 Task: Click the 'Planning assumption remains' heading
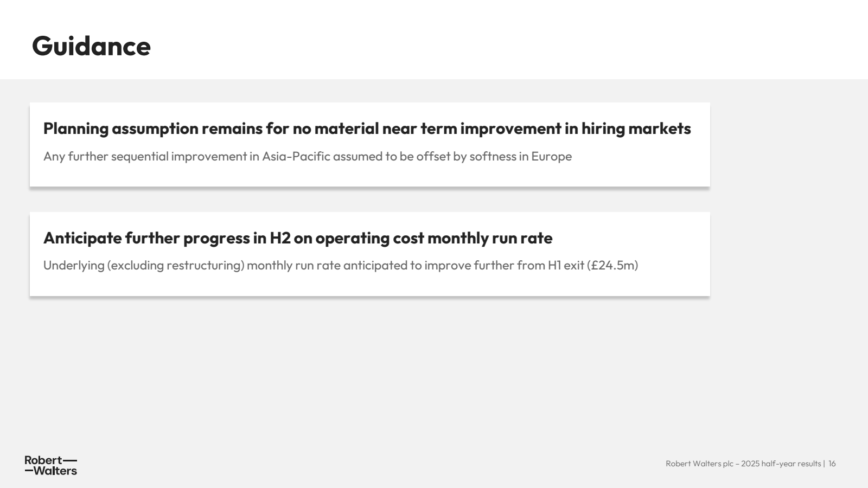click(x=367, y=129)
